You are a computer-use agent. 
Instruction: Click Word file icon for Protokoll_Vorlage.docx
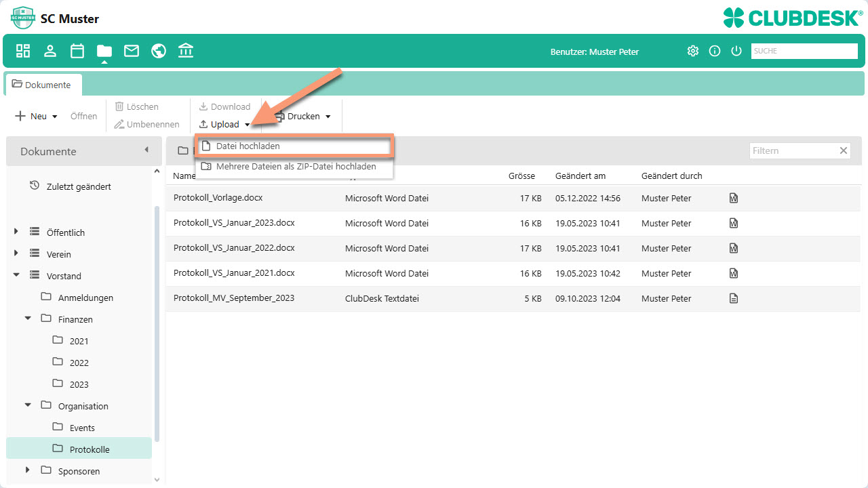click(x=733, y=199)
